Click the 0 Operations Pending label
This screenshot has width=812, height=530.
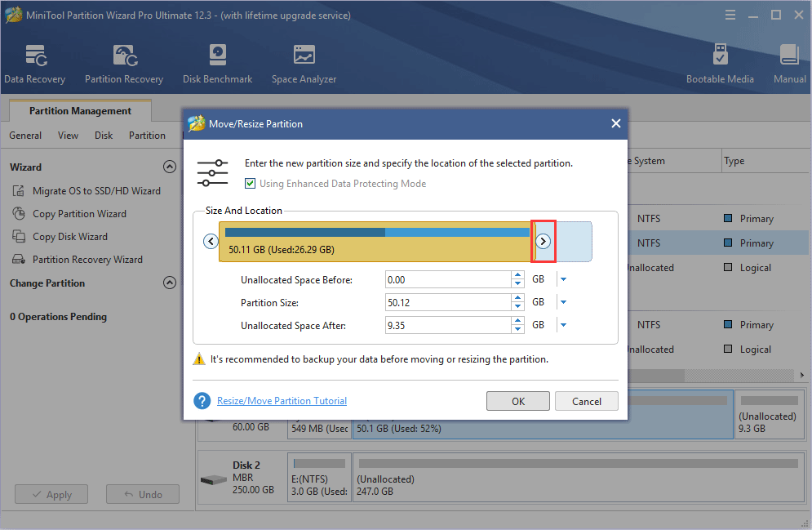pyautogui.click(x=58, y=317)
